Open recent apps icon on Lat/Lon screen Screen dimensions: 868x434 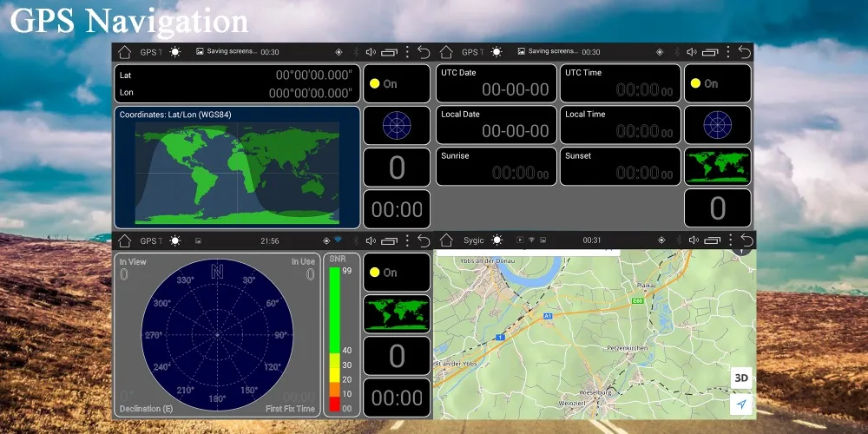[x=390, y=53]
